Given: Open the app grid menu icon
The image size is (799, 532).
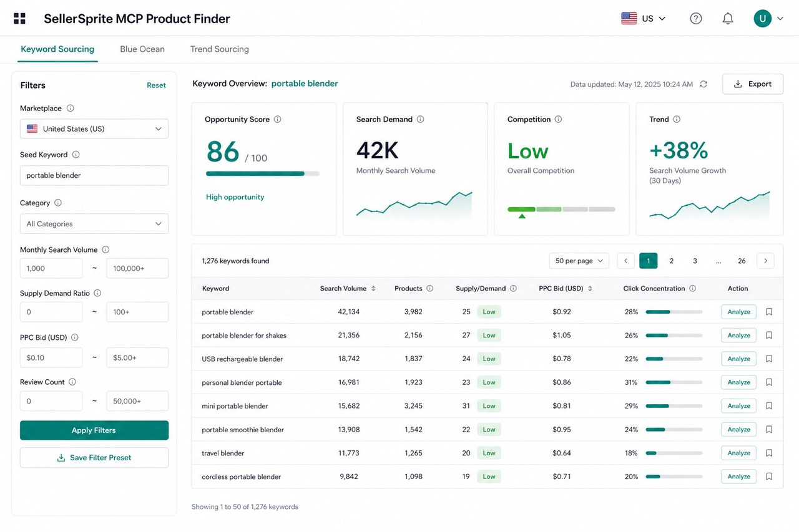Looking at the screenshot, I should (x=19, y=19).
